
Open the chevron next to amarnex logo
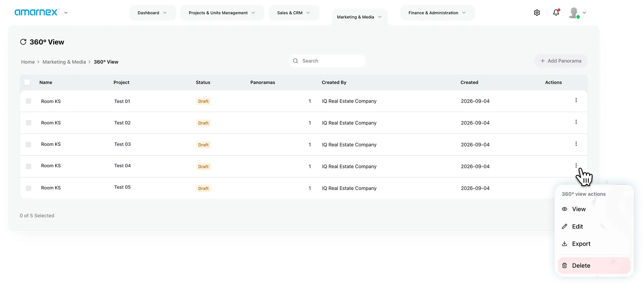pyautogui.click(x=66, y=13)
